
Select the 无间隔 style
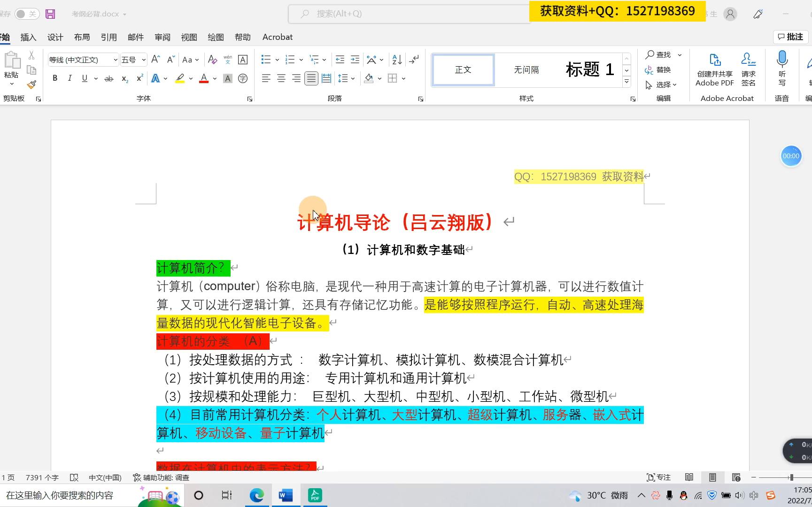526,70
